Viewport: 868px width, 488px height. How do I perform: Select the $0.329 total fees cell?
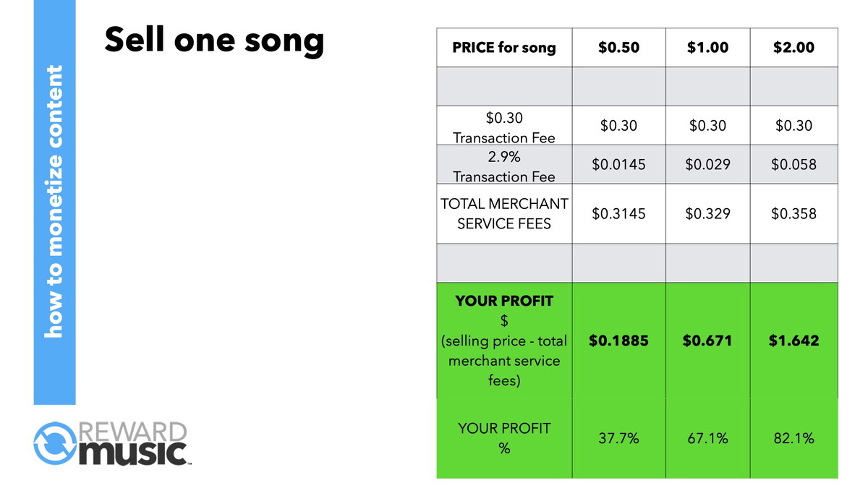[x=707, y=214]
